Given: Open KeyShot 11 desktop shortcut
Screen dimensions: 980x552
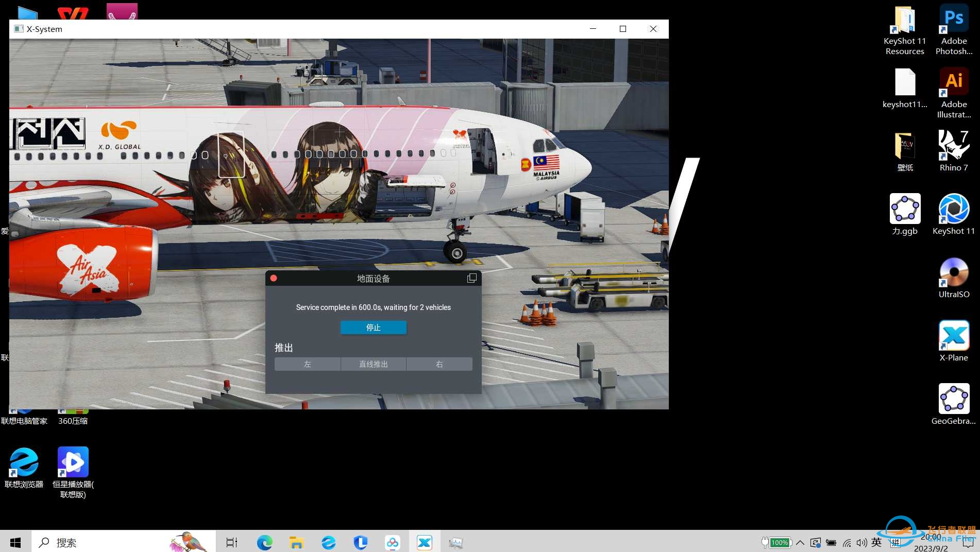Looking at the screenshot, I should [954, 215].
